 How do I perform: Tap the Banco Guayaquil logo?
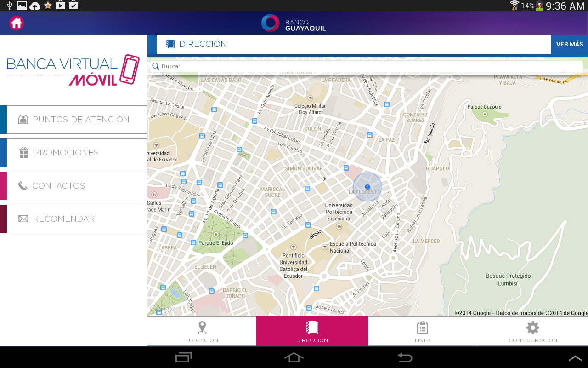pos(294,23)
